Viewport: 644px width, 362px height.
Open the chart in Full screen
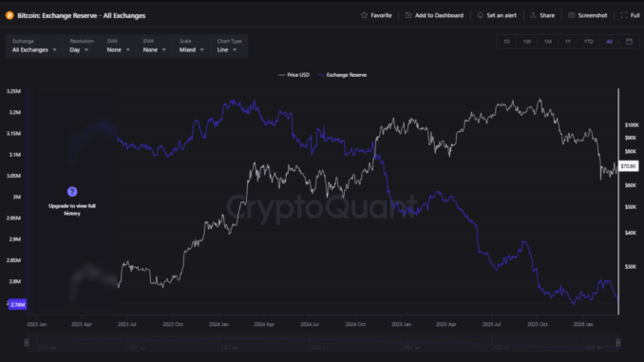coord(630,15)
